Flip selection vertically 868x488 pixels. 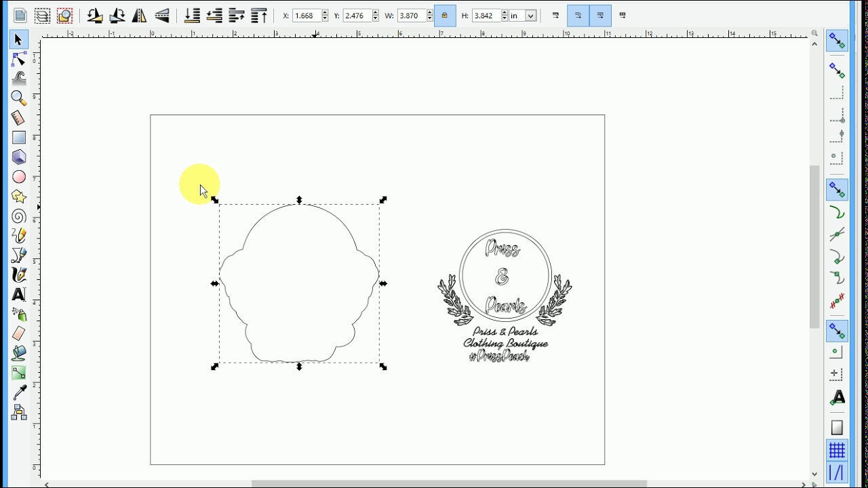point(162,16)
